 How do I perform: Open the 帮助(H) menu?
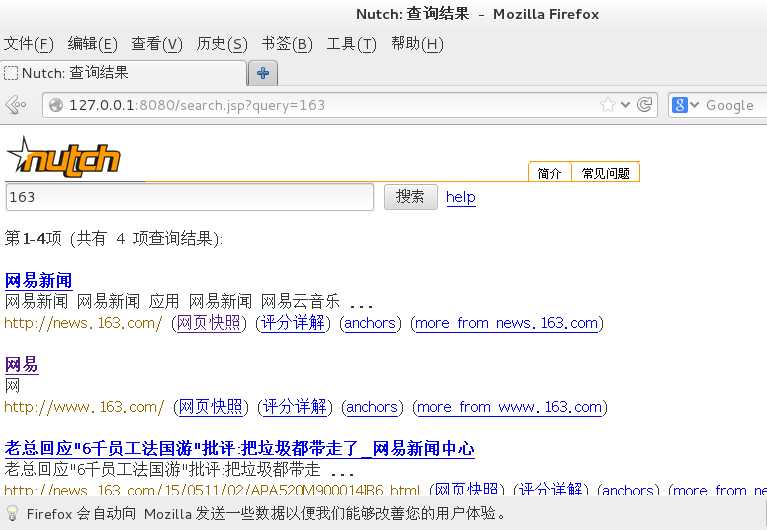pos(417,44)
